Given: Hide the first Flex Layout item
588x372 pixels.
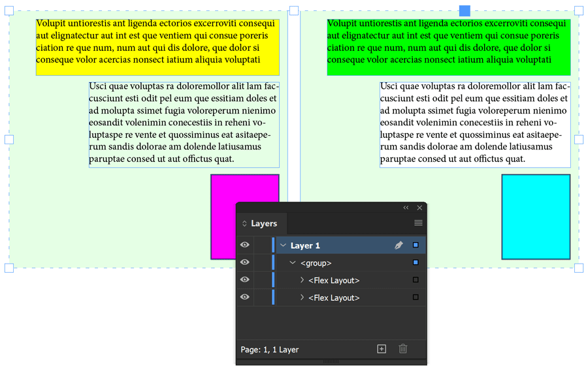Looking at the screenshot, I should [x=245, y=280].
